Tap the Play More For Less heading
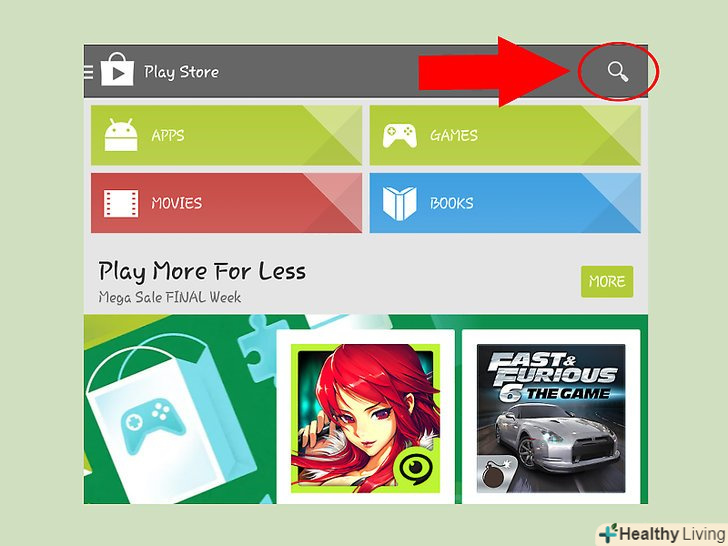Image resolution: width=728 pixels, height=546 pixels. (x=202, y=271)
